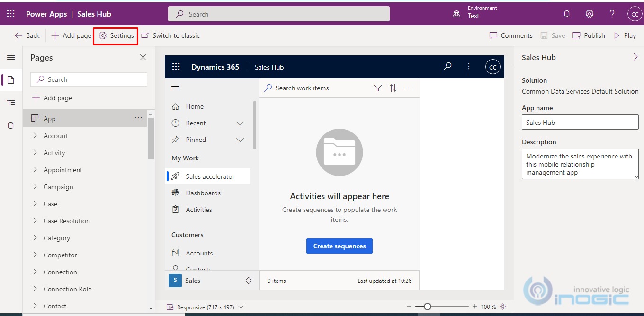The height and width of the screenshot is (316, 644).
Task: Open the Comments pane
Action: tap(511, 35)
